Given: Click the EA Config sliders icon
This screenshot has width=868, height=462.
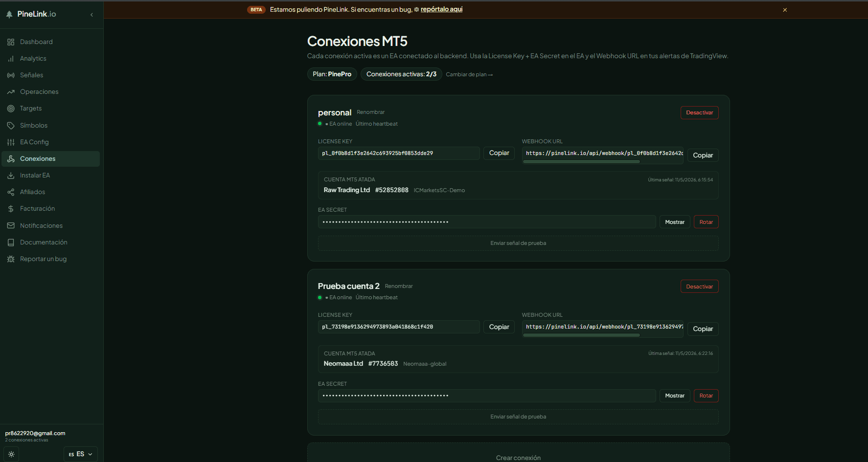Looking at the screenshot, I should click(11, 142).
